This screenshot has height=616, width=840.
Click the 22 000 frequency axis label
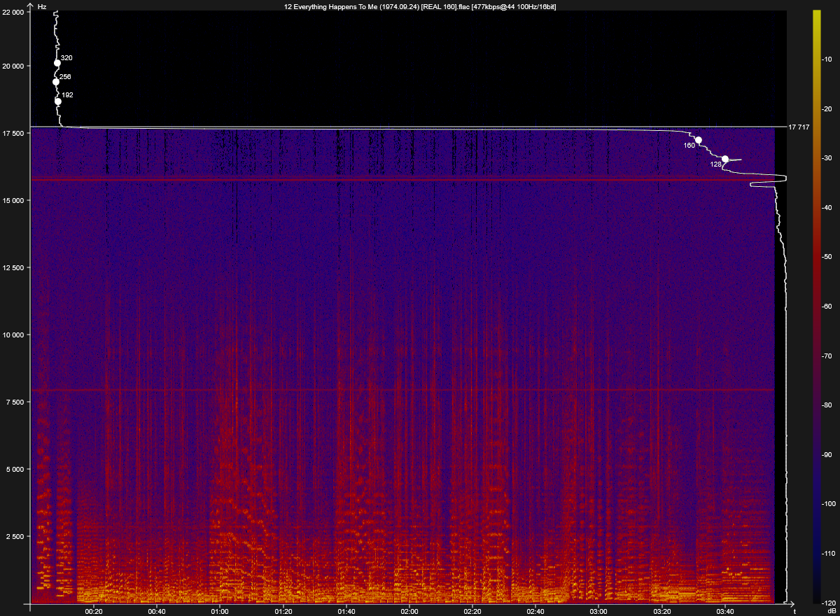pyautogui.click(x=14, y=12)
